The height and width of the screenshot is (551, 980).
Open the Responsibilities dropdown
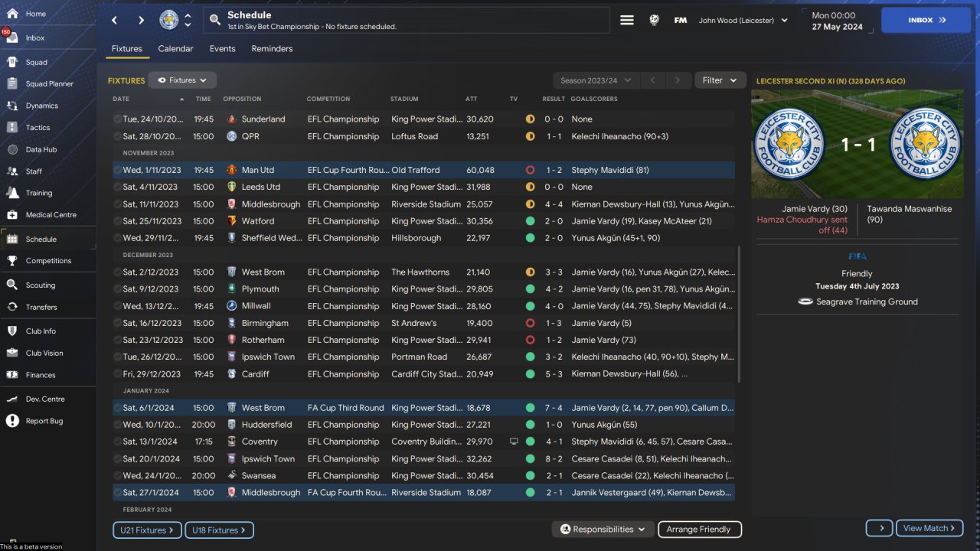pos(602,530)
